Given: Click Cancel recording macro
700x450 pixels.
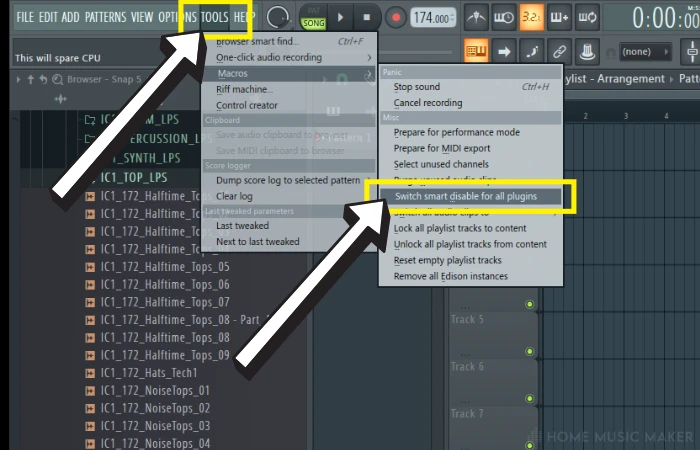Looking at the screenshot, I should [x=471, y=103].
